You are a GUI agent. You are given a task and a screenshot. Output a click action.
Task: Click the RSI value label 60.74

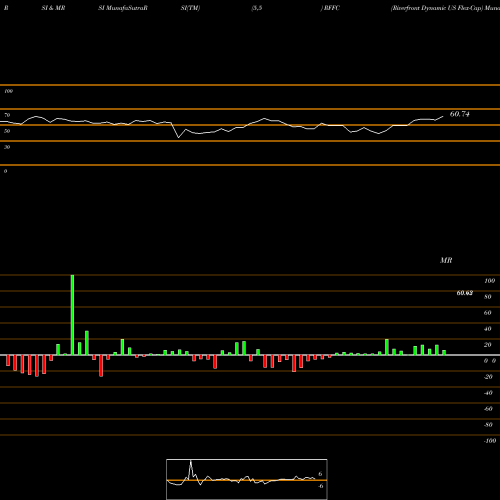coord(459,114)
